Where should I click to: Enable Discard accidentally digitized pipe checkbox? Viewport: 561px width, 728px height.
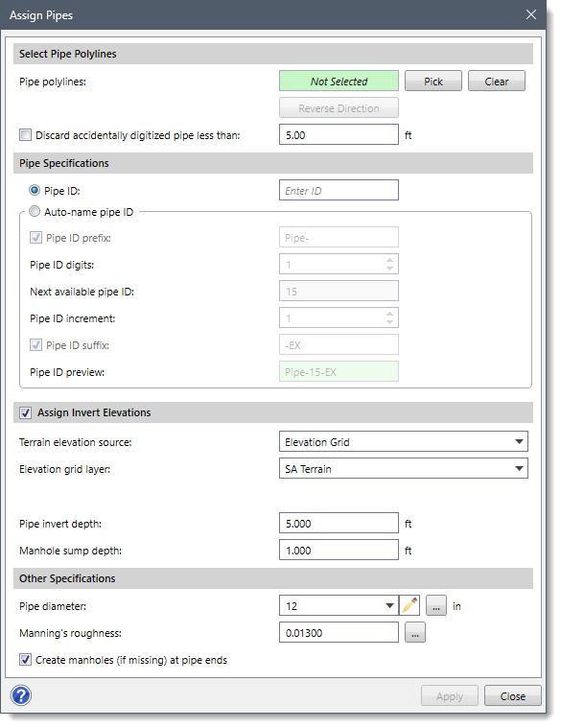click(25, 135)
